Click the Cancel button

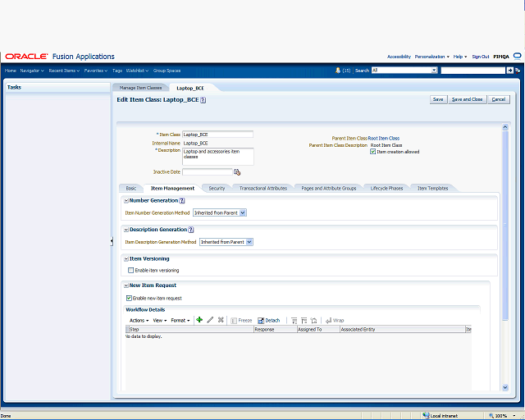click(x=499, y=99)
